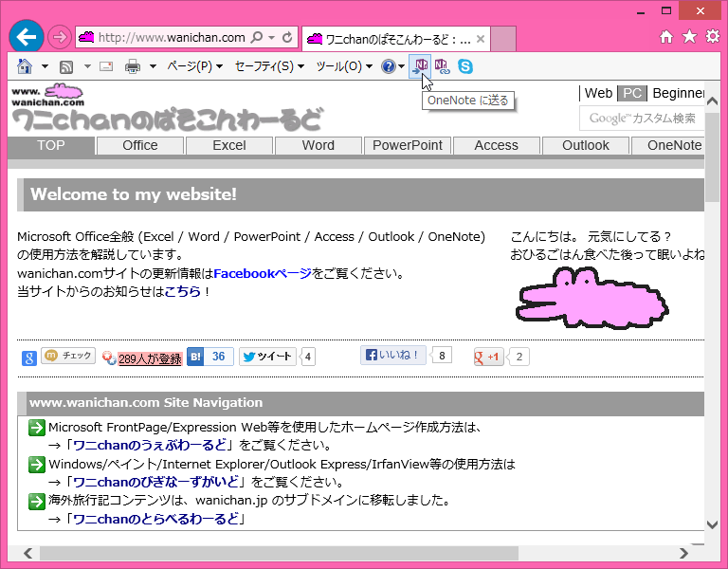The height and width of the screenshot is (569, 728).
Task: Expand the feeds dropdown arrow
Action: 87,66
